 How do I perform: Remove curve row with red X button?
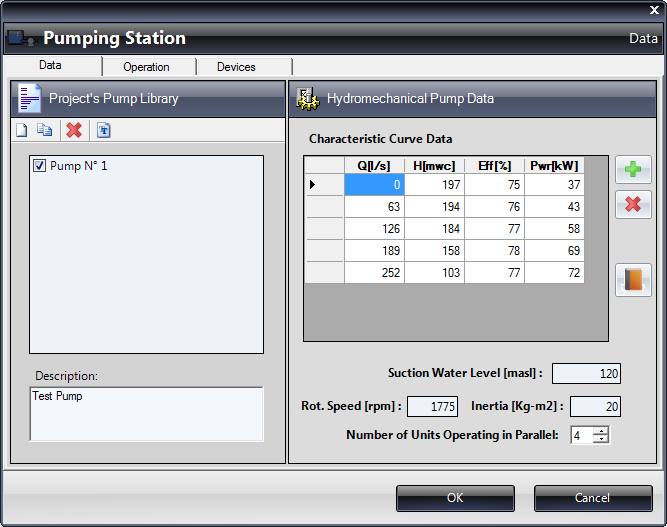632,204
